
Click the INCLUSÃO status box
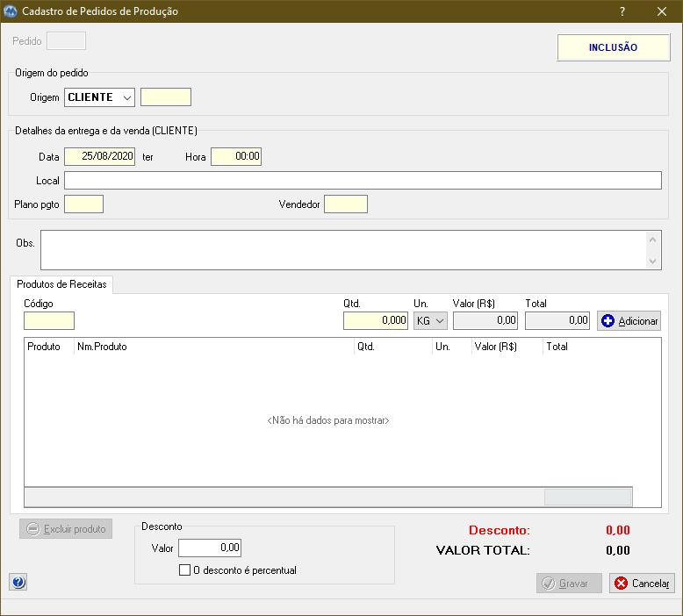pos(614,47)
